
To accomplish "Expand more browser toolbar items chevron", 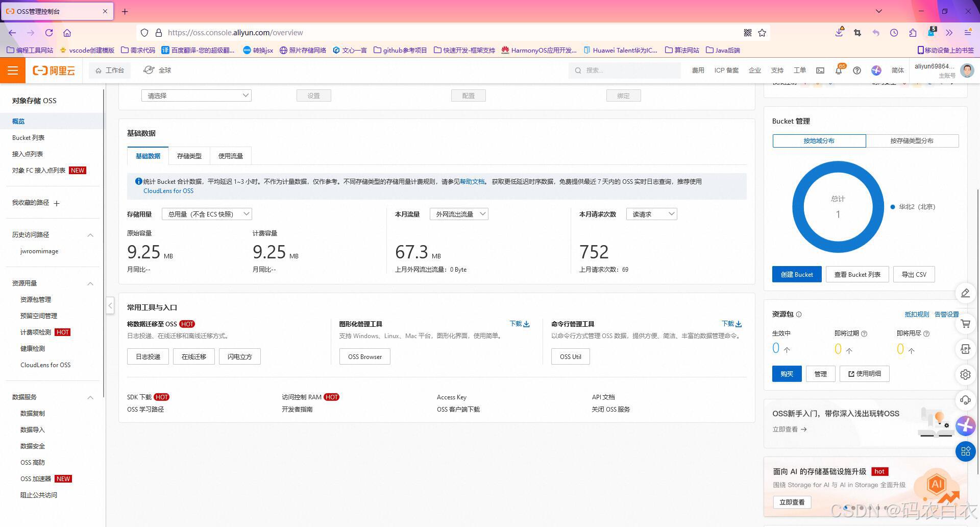I will pos(949,33).
